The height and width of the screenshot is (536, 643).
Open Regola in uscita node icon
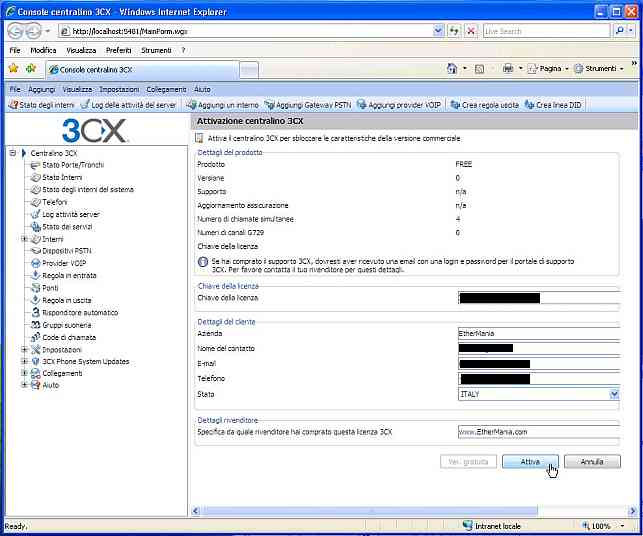coord(36,300)
